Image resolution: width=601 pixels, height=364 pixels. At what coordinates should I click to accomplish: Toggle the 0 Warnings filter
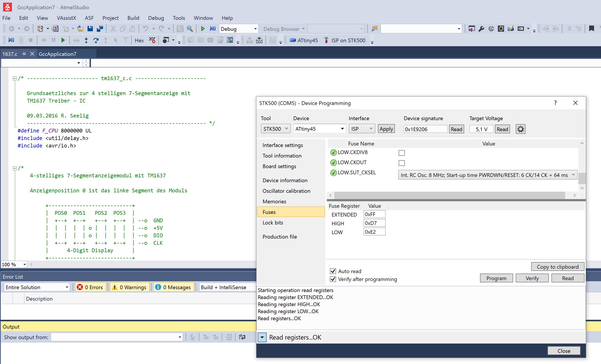coord(130,287)
